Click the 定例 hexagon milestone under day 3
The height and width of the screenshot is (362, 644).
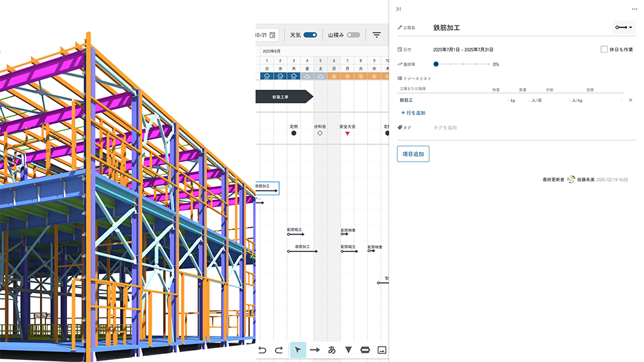click(294, 133)
